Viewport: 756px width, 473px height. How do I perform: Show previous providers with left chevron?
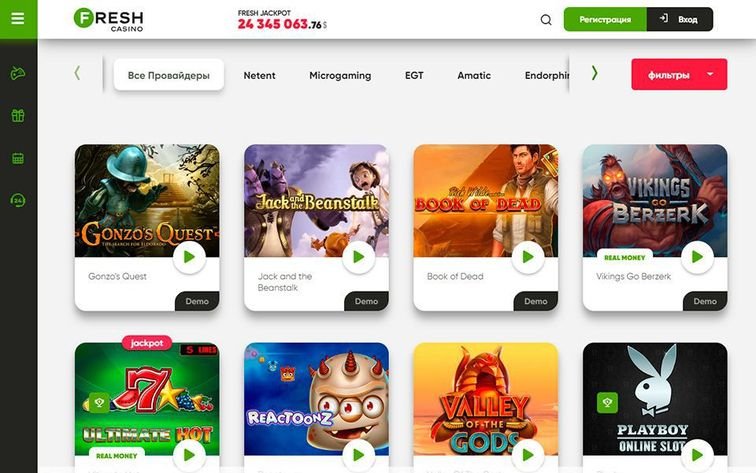click(77, 73)
